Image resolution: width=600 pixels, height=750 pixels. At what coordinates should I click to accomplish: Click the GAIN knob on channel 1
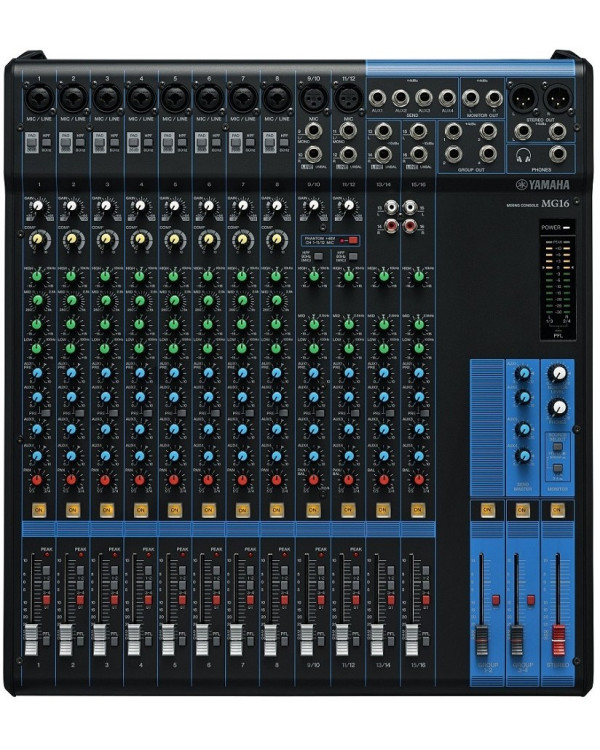[38, 206]
